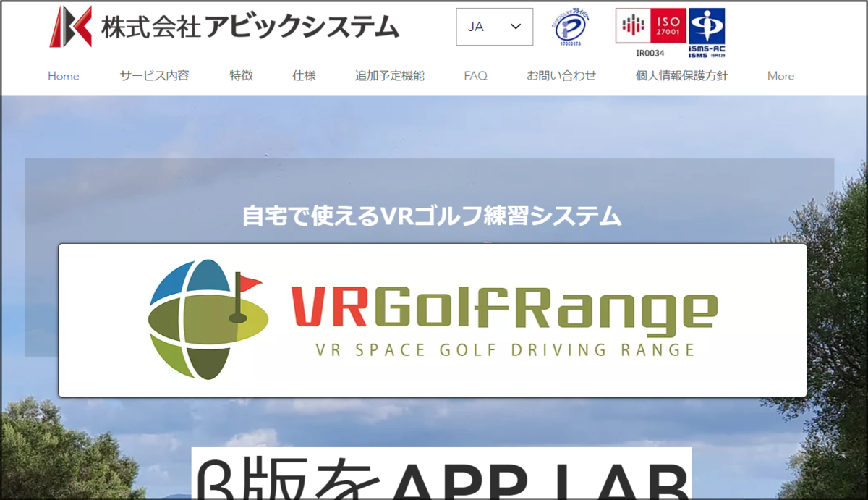Click the 株式会社アビックシステム company name
Screen dimensions: 868x500
coord(250,27)
